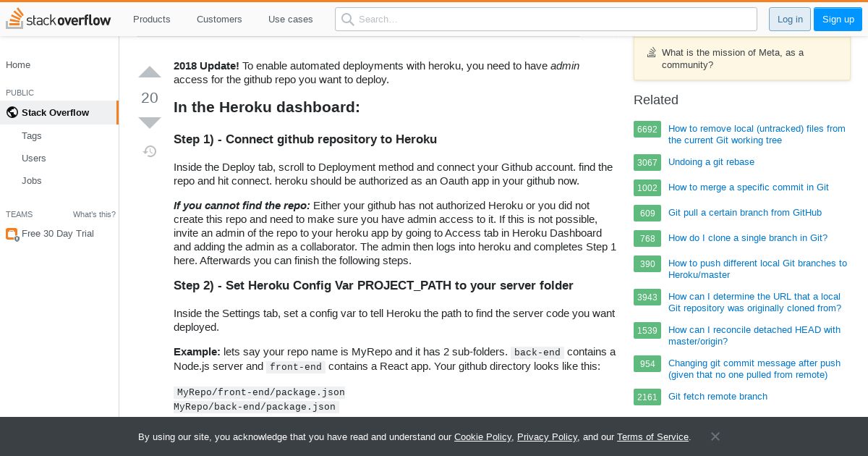Click the Meta icon beside mission question
The height and width of the screenshot is (456, 868).
pos(651,52)
